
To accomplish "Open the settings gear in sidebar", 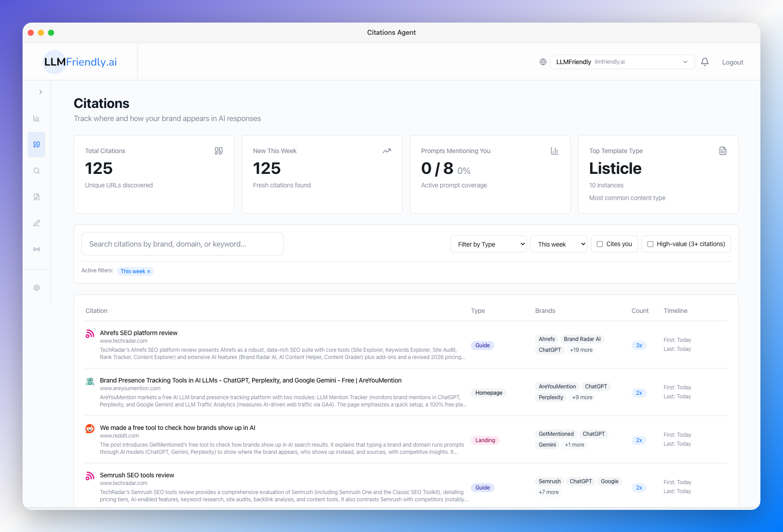I will (x=37, y=288).
